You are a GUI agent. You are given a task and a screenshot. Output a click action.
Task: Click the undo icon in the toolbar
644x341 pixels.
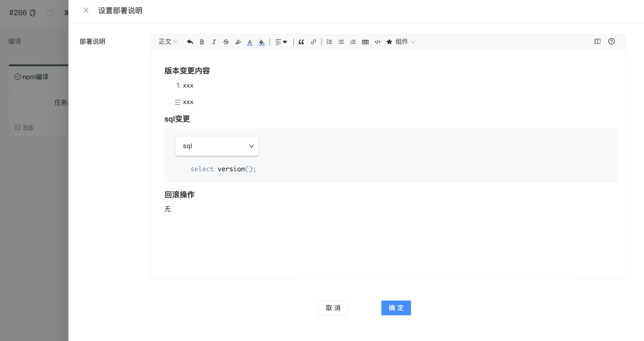(190, 42)
